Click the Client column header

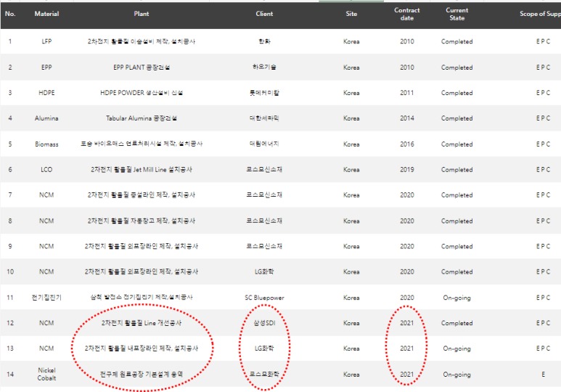[x=264, y=14]
